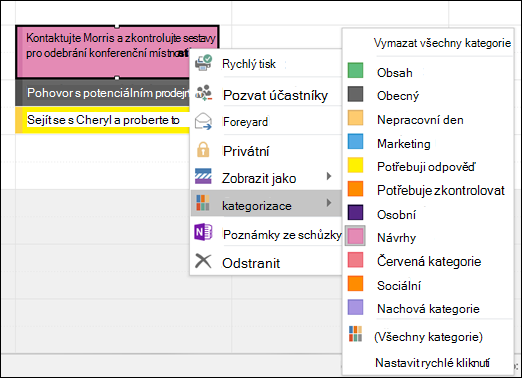Click the Zobrazit jako striped icon
This screenshot has width=522, height=378.
click(x=203, y=176)
